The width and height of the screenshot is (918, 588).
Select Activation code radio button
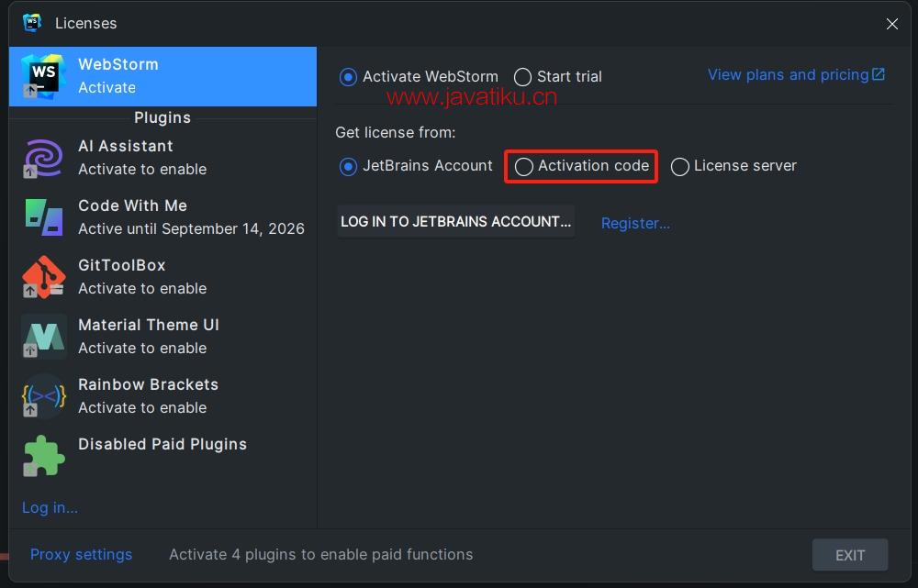524,167
